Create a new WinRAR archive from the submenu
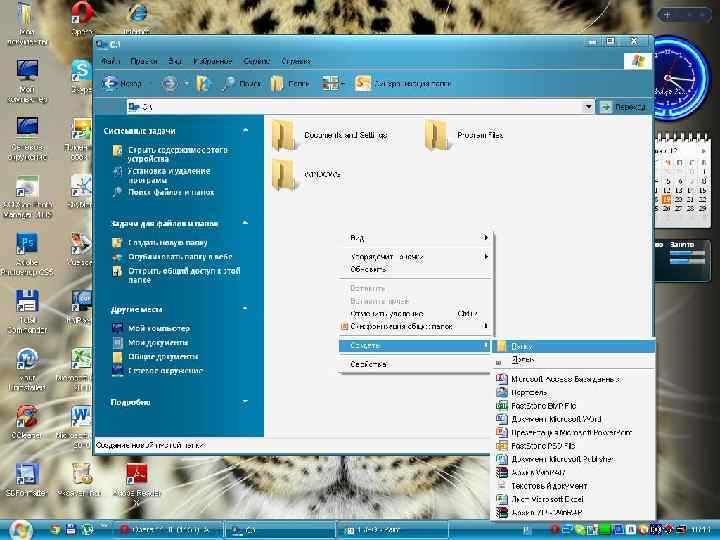Image resolution: width=720 pixels, height=540 pixels. click(574, 472)
